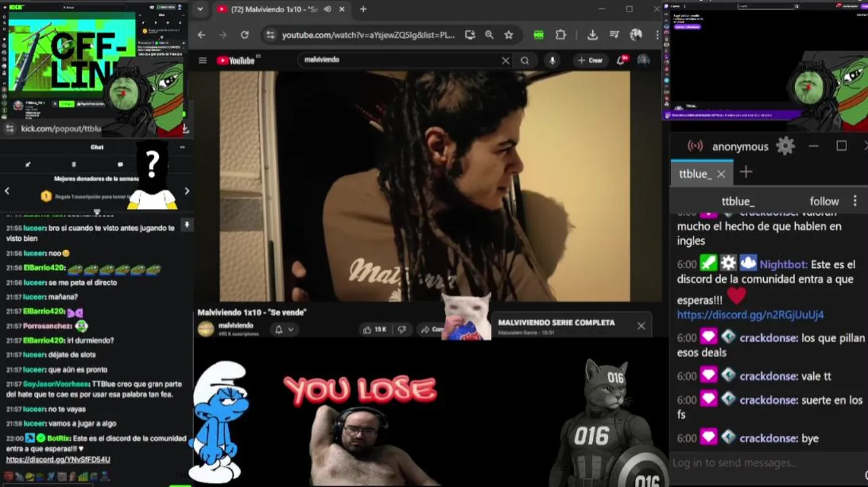Click Log in to send messages field
The image size is (868, 487).
734,463
